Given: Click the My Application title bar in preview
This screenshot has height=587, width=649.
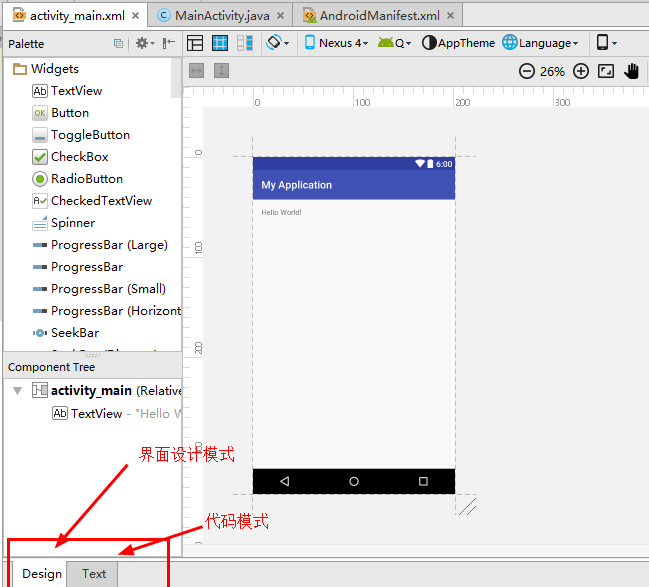Looking at the screenshot, I should (354, 185).
